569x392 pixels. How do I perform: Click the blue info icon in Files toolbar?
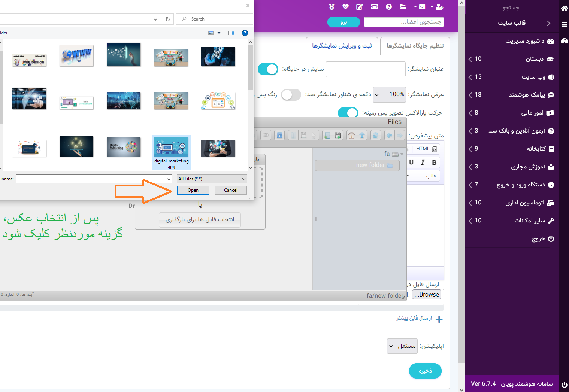pyautogui.click(x=279, y=135)
